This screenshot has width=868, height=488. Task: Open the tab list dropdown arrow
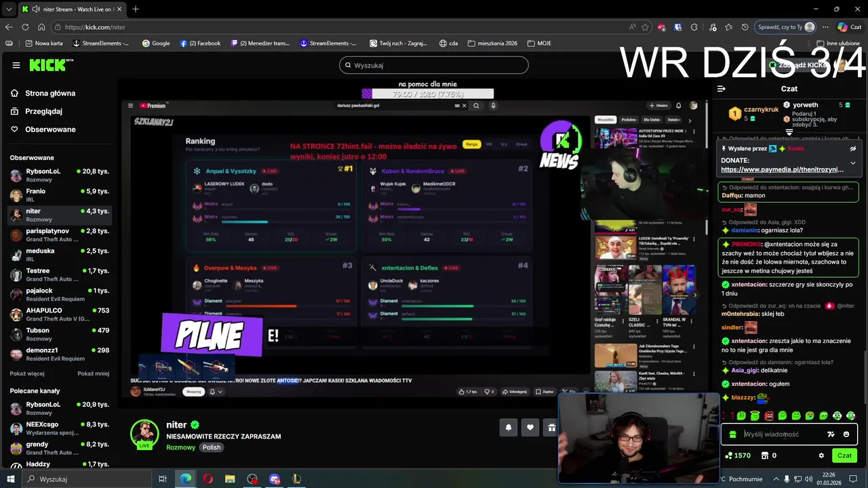point(9,9)
